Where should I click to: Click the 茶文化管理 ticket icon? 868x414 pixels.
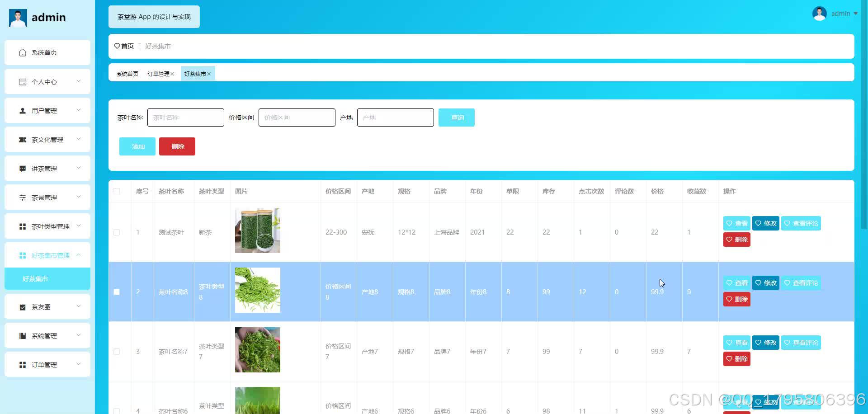coord(23,140)
